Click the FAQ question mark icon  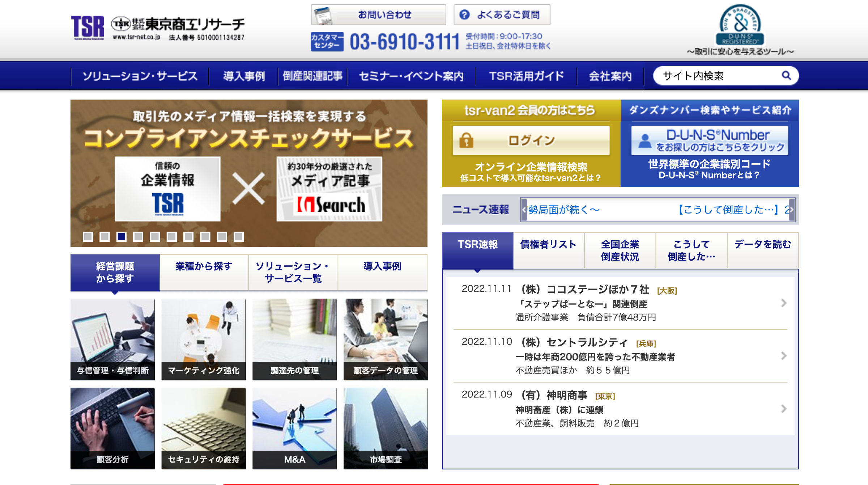click(464, 14)
